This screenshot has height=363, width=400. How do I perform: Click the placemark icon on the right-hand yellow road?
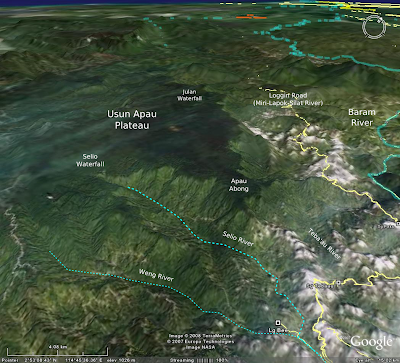(338, 283)
